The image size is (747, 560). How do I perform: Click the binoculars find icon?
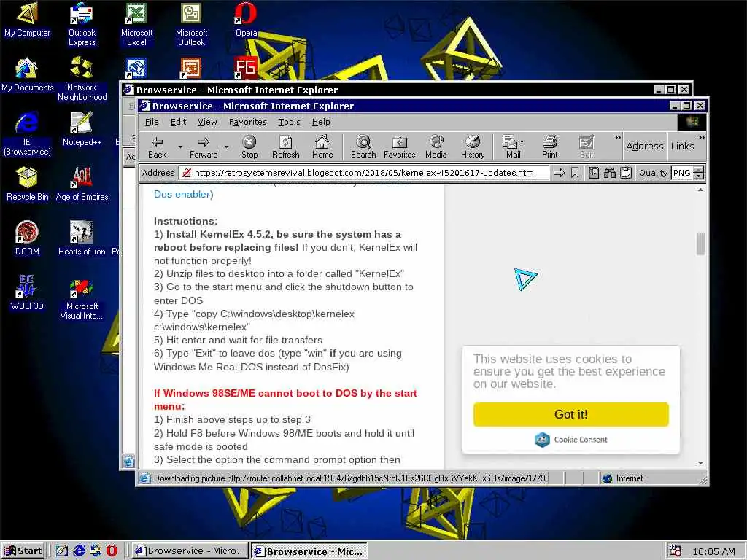tap(610, 173)
